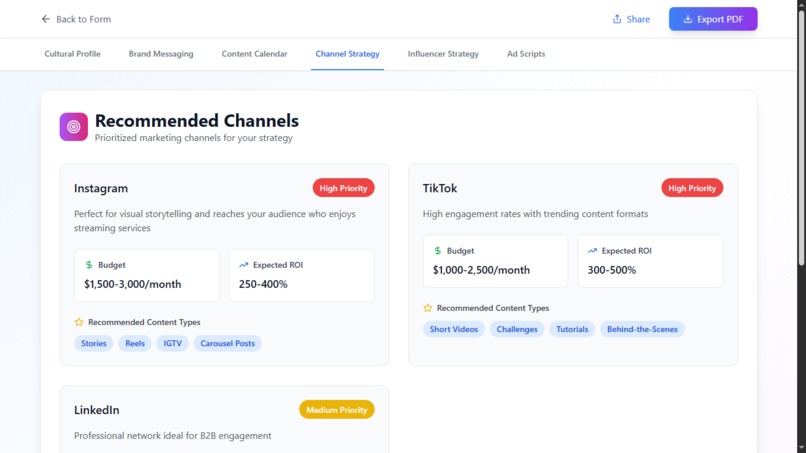Click the Share button

click(x=631, y=19)
